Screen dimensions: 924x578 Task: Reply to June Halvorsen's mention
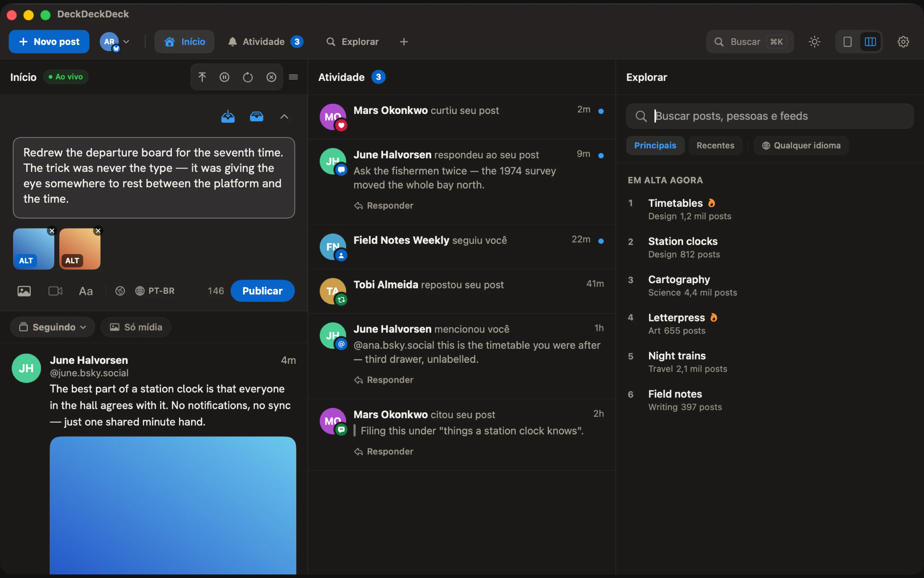tap(384, 380)
